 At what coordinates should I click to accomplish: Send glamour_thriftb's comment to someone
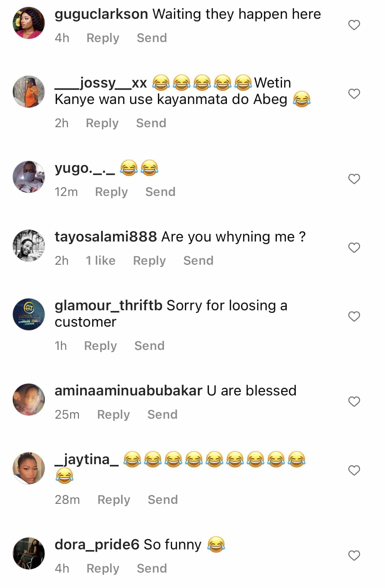(149, 346)
